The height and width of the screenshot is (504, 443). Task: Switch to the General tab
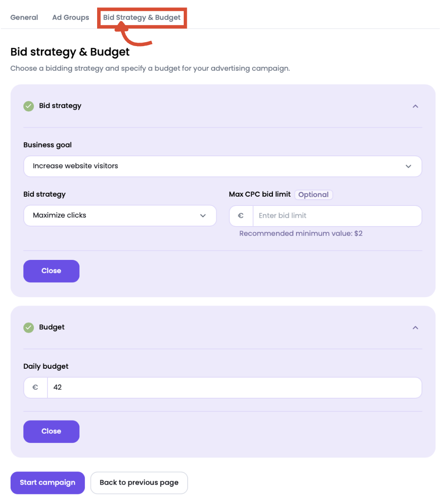tap(24, 17)
